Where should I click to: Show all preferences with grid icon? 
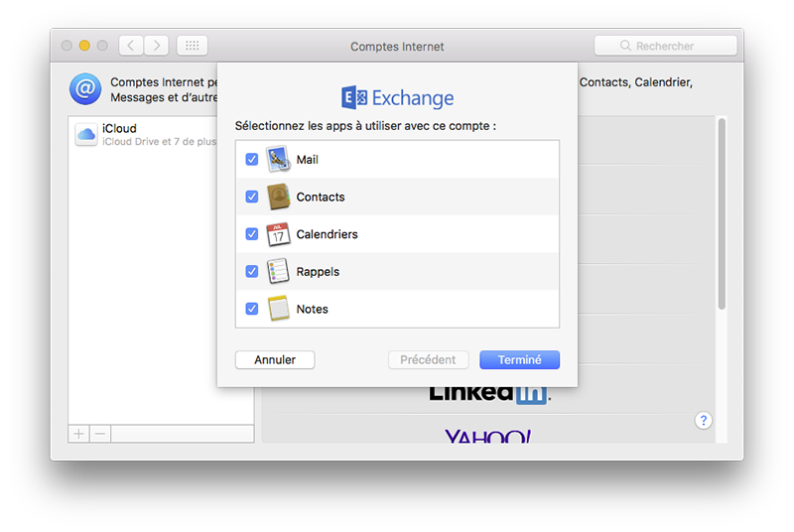tap(192, 46)
